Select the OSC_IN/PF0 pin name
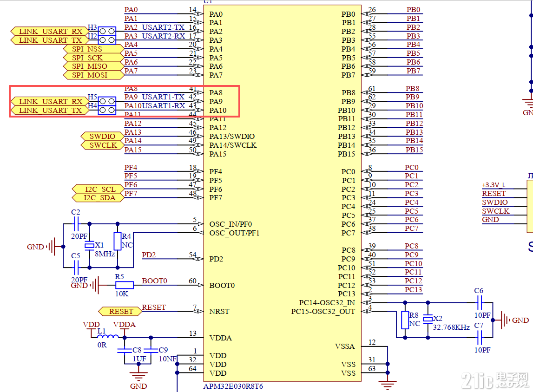 point(230,224)
